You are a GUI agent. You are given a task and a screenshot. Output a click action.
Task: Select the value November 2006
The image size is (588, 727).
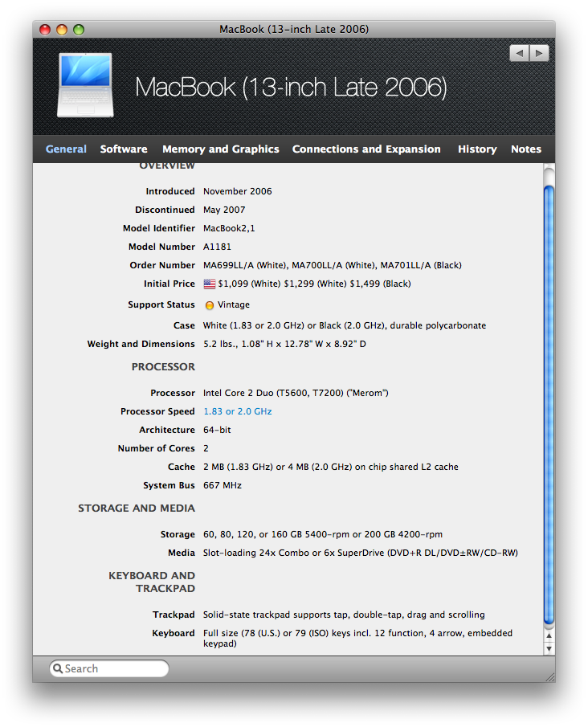pos(238,191)
